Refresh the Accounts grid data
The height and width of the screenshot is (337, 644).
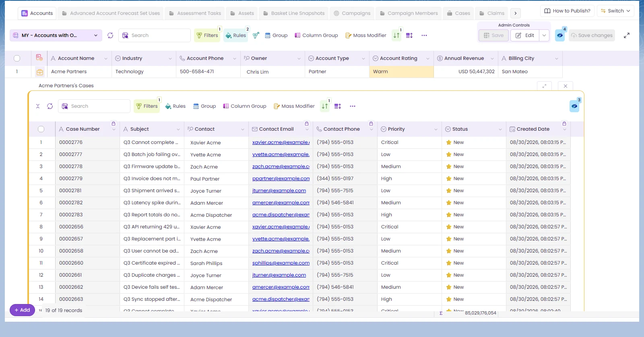pos(110,35)
